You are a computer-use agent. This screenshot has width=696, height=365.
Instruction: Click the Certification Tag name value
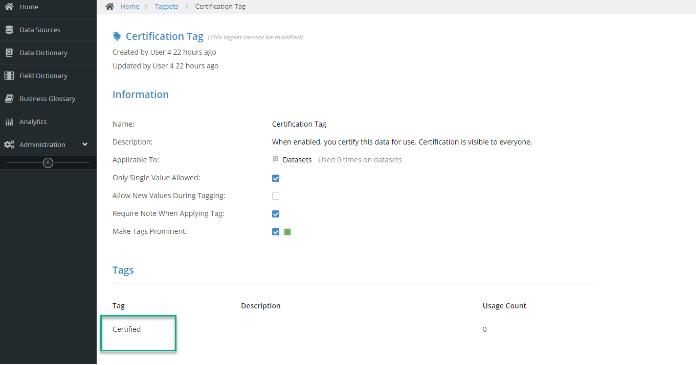299,124
